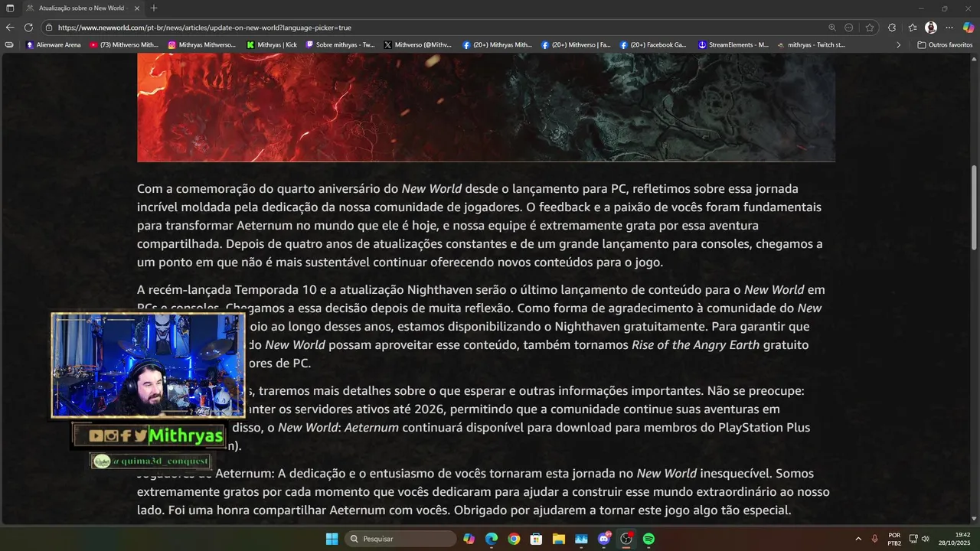Open the browser profile avatar

coord(931,28)
